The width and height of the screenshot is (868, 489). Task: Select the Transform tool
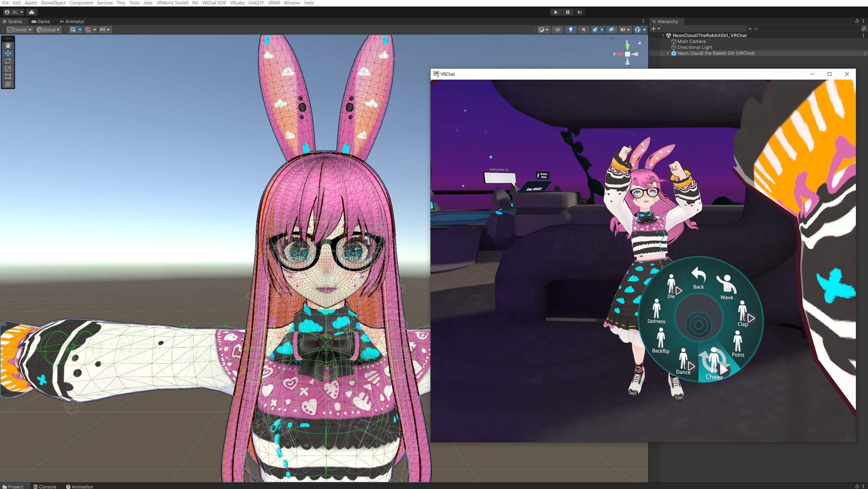point(8,84)
